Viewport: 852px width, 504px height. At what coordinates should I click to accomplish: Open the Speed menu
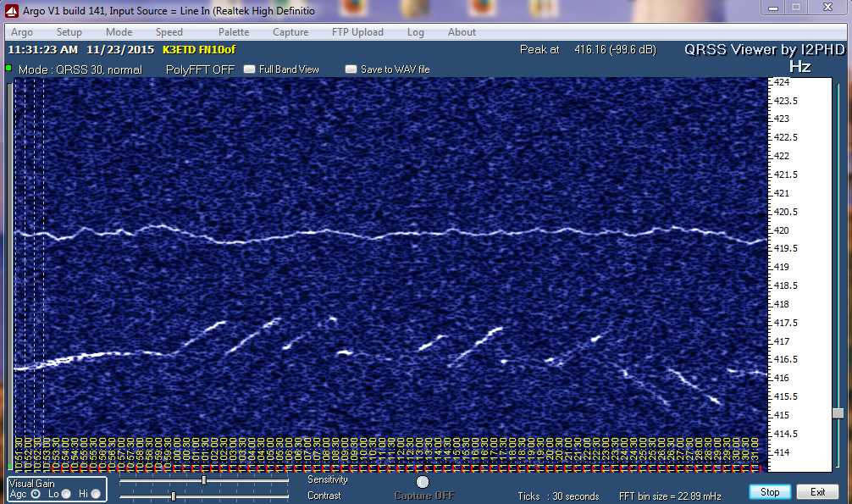coord(169,32)
